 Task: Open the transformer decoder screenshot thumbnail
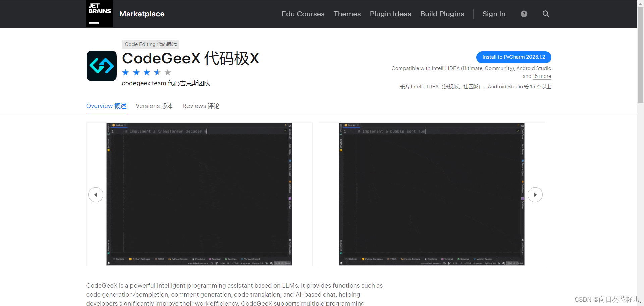click(x=199, y=194)
